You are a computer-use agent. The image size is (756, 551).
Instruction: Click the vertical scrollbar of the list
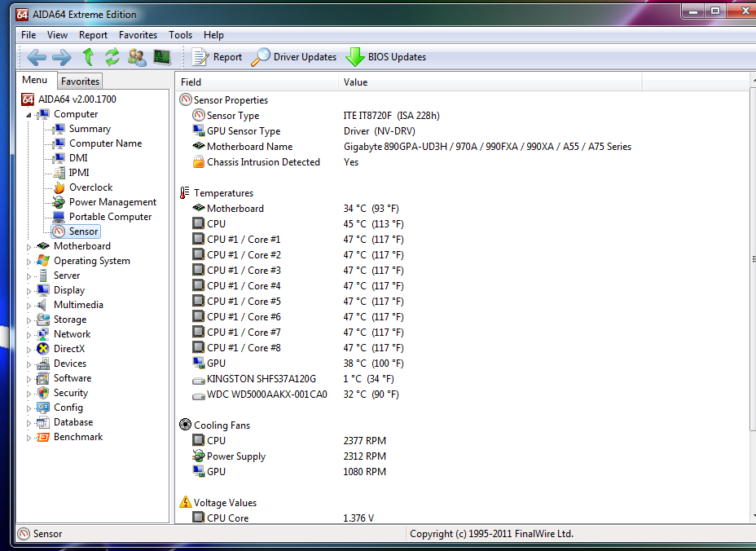[x=753, y=261]
